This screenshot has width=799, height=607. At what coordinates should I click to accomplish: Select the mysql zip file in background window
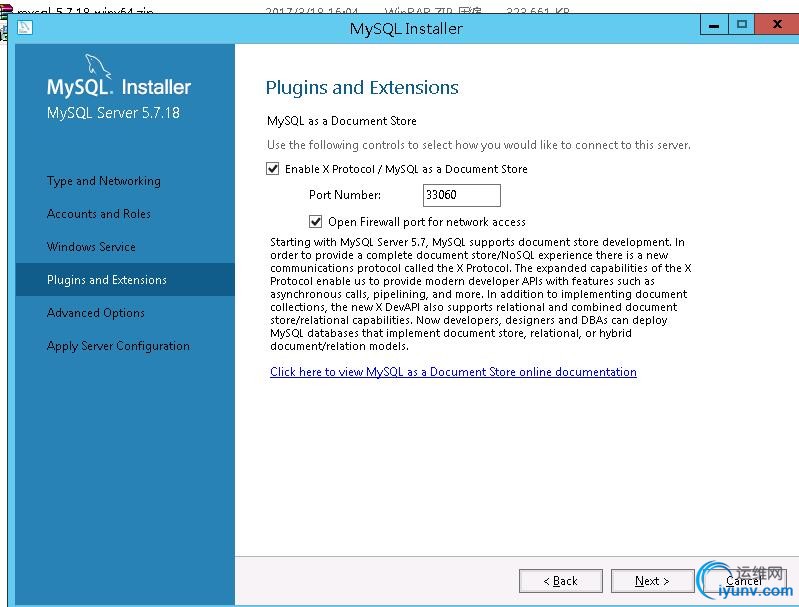[x=86, y=11]
